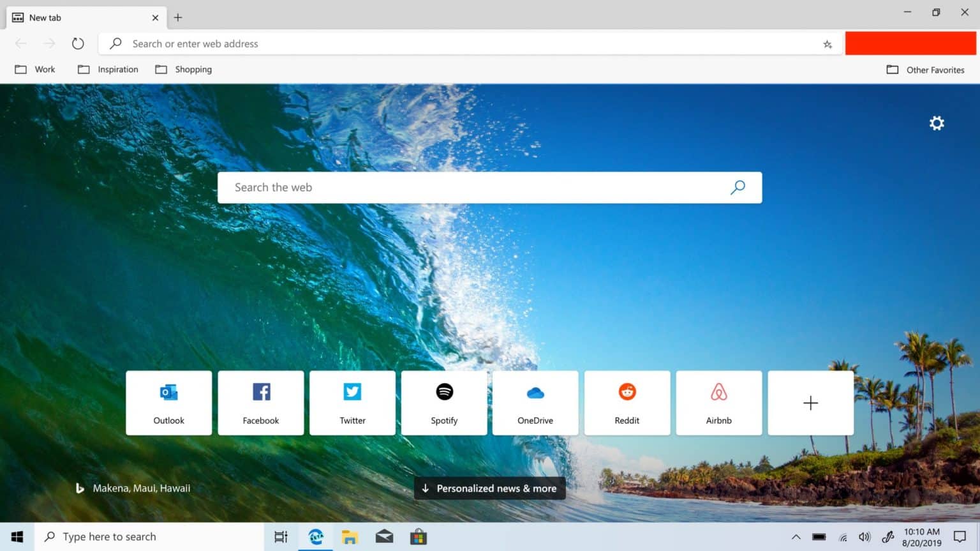The image size is (980, 551).
Task: Click the Bing logo beside Makena, Maui, Hawaii
Action: pyautogui.click(x=79, y=488)
